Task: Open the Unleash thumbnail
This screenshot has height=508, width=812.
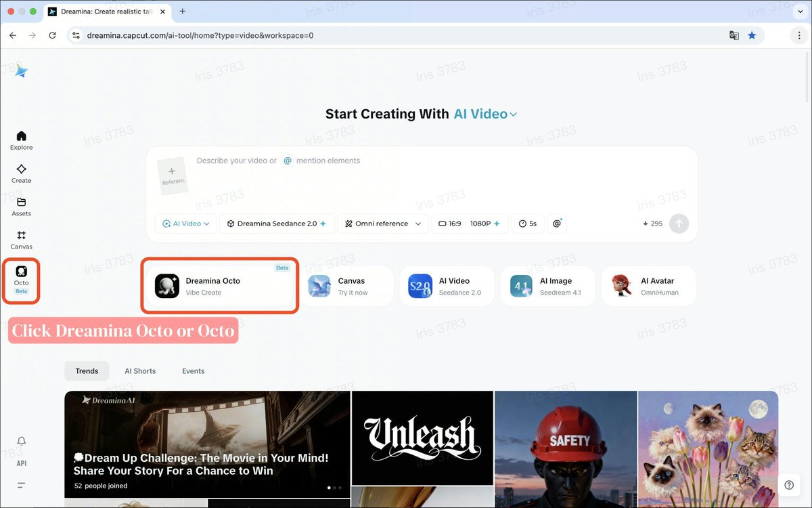Action: (x=422, y=438)
